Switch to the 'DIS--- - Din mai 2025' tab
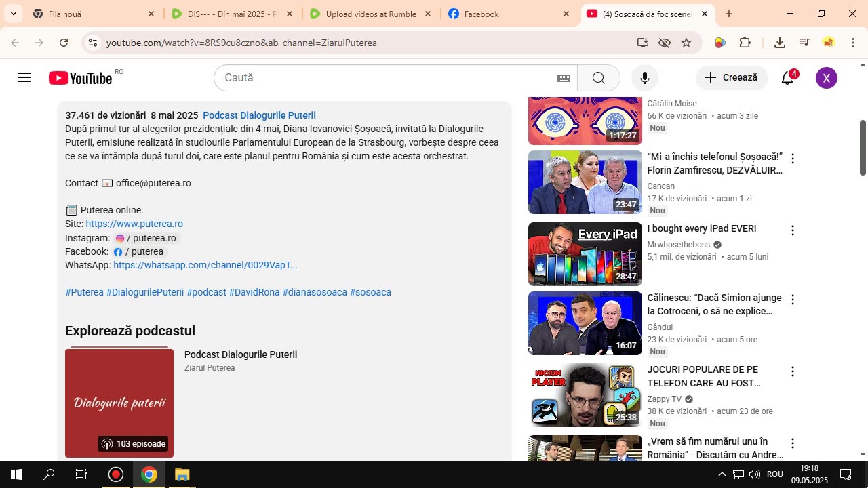This screenshot has height=488, width=868. click(233, 14)
